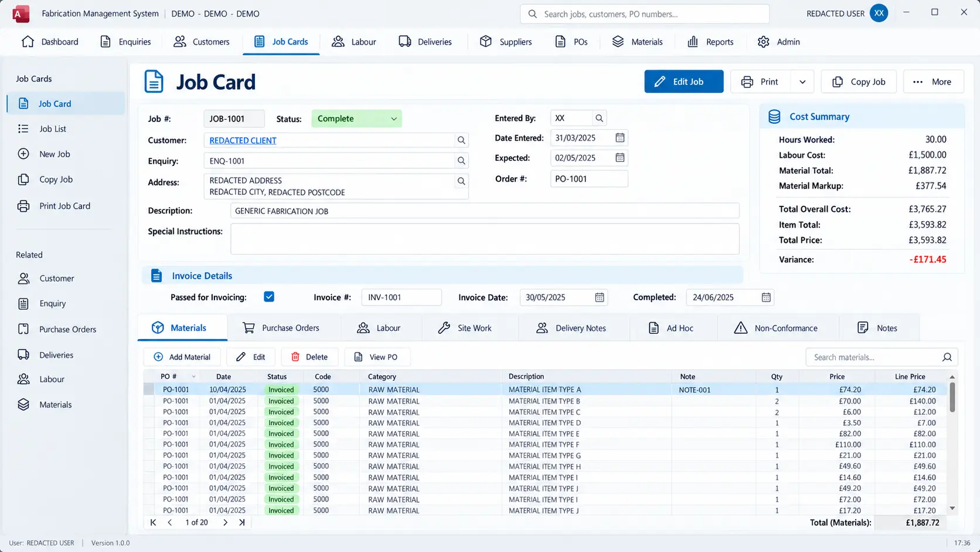Click the New Job plus icon in sidebar
Viewport: 980px width, 552px height.
[23, 154]
